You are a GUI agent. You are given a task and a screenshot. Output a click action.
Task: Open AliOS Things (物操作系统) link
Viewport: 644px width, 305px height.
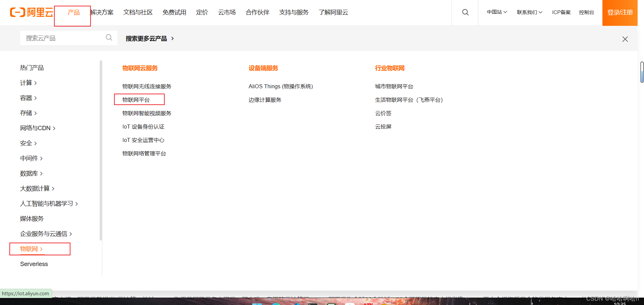[x=280, y=87]
